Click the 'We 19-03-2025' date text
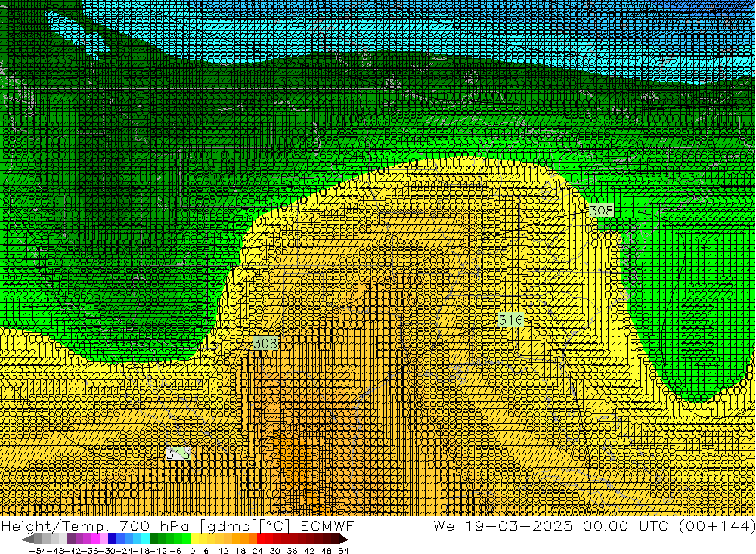Screen dimensions: 756x554 click(503, 525)
